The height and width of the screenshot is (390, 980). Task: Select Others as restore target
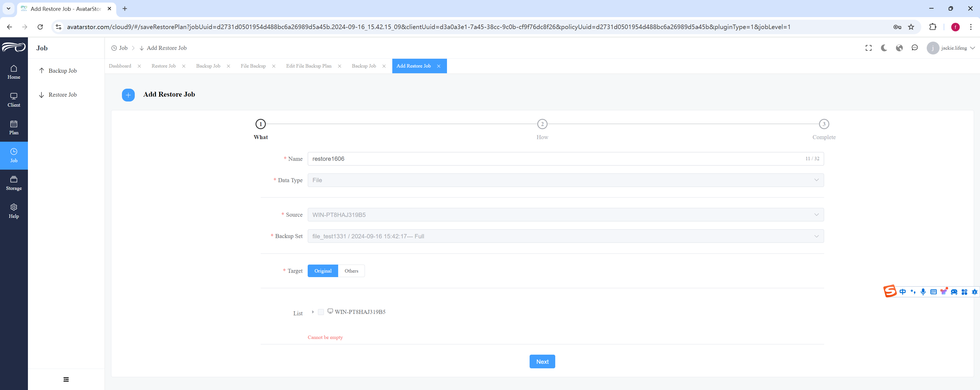tap(351, 271)
